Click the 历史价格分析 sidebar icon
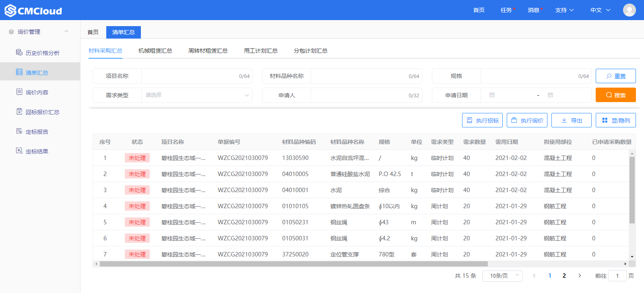The width and height of the screenshot is (644, 293). 19,53
